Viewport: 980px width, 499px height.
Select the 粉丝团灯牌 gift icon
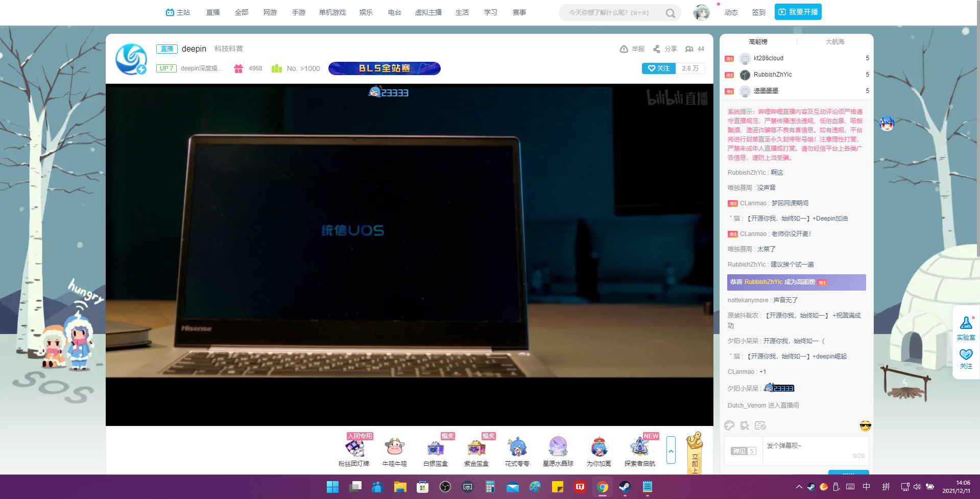click(x=354, y=447)
